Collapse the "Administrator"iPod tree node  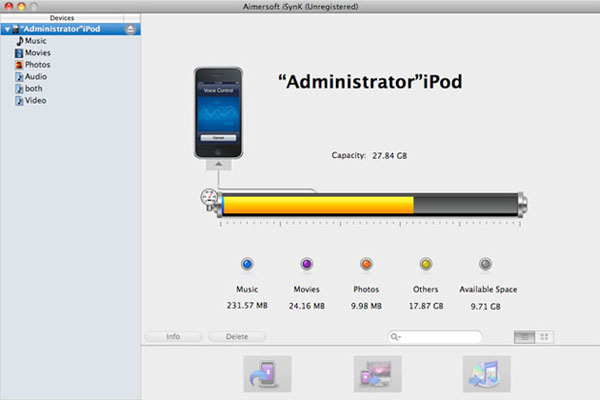click(x=7, y=29)
